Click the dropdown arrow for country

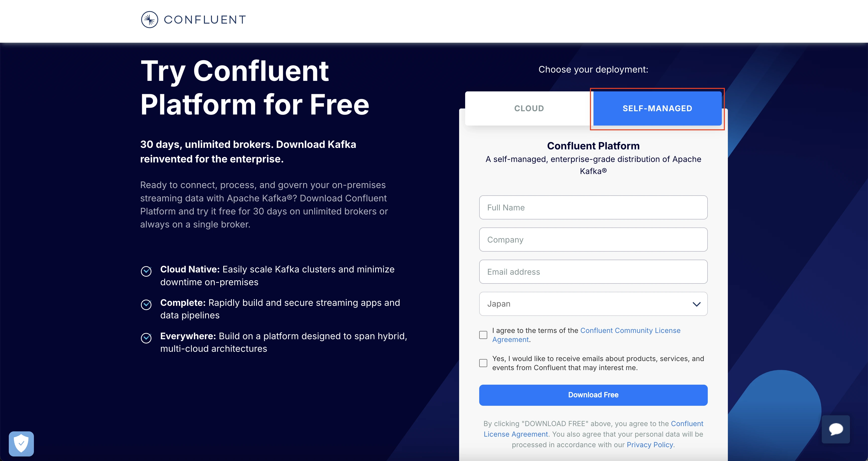(x=696, y=304)
